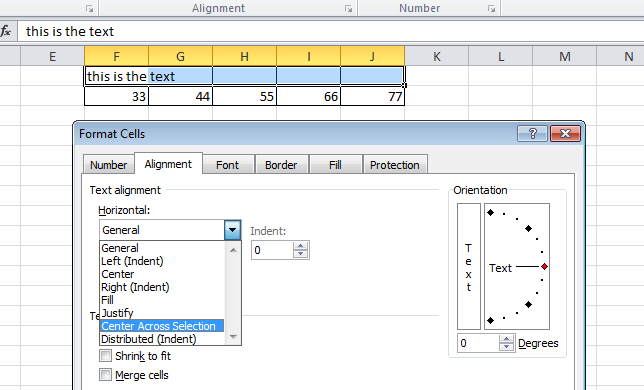This screenshot has height=390, width=644.
Task: Click the Degrees value input field
Action: [x=478, y=343]
